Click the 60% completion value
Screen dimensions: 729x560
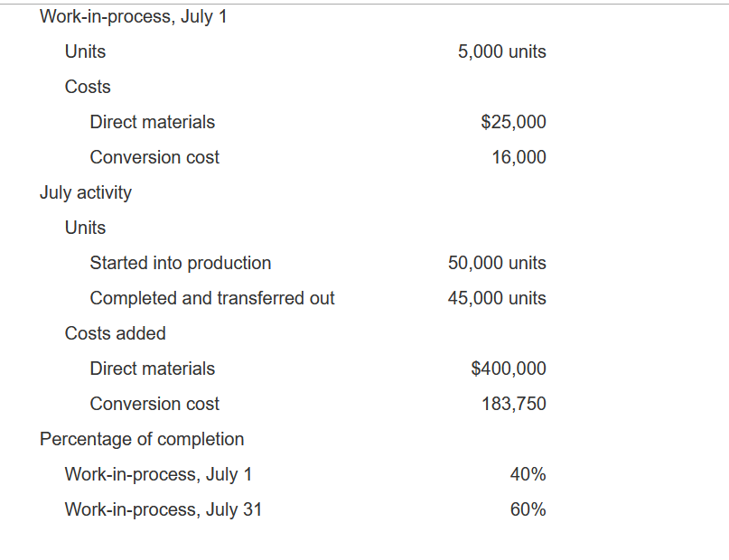pyautogui.click(x=528, y=509)
